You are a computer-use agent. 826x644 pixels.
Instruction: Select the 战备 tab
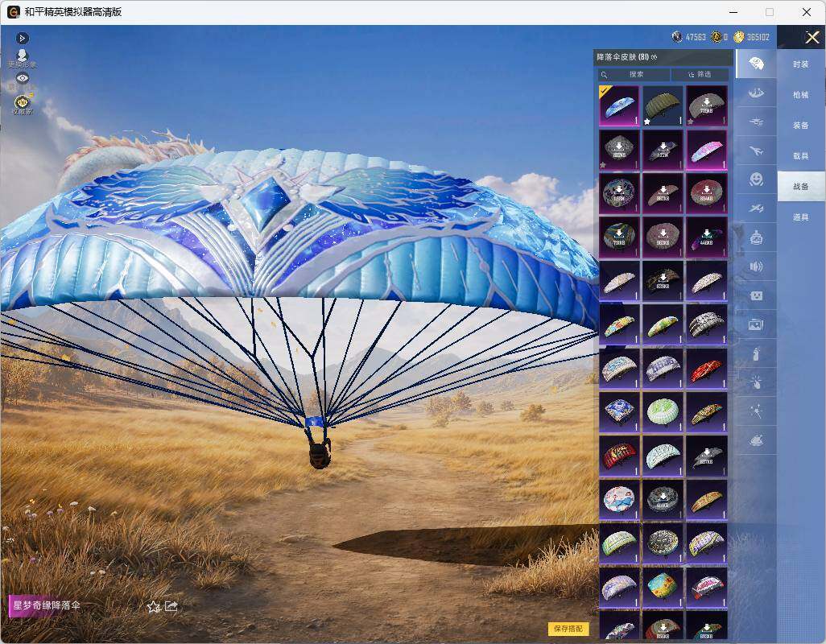(801, 187)
